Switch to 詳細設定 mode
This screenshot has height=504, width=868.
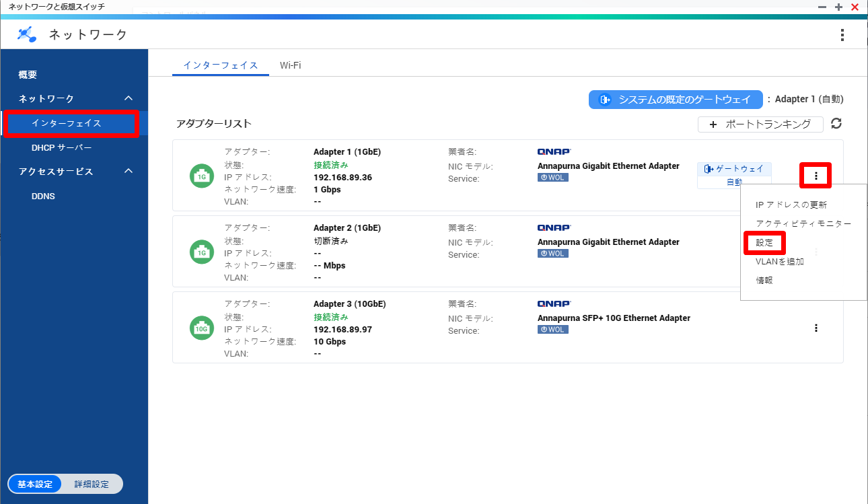tap(92, 484)
